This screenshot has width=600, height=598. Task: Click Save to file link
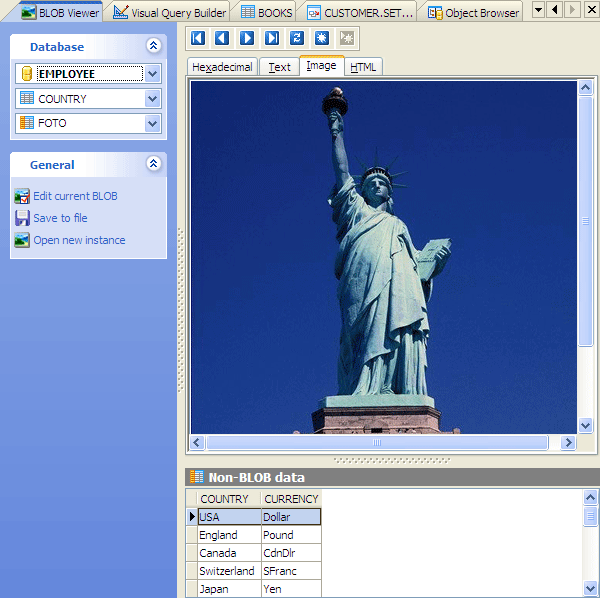60,218
